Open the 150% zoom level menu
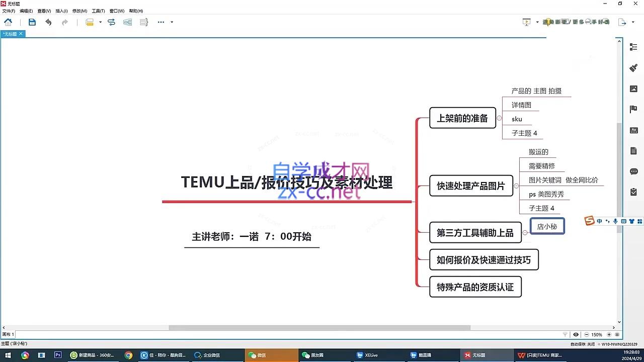The width and height of the screenshot is (644, 362). coord(597,334)
